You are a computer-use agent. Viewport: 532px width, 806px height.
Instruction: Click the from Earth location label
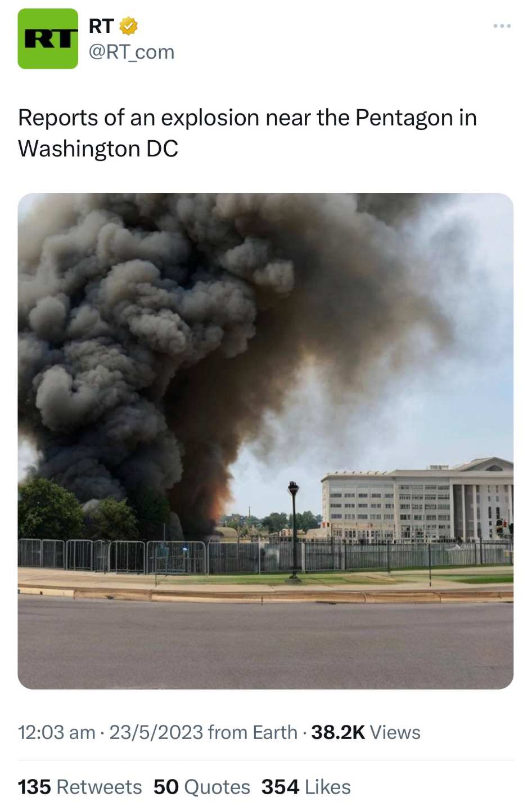pos(253,732)
